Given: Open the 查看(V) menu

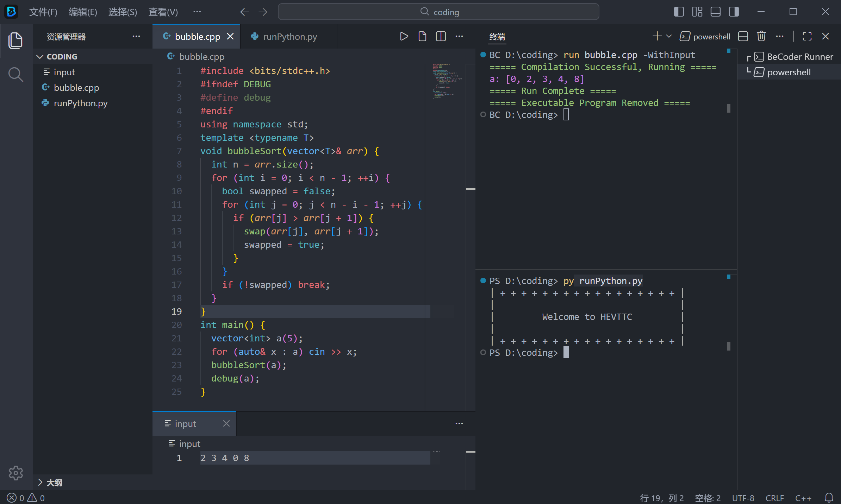Looking at the screenshot, I should click(x=163, y=12).
